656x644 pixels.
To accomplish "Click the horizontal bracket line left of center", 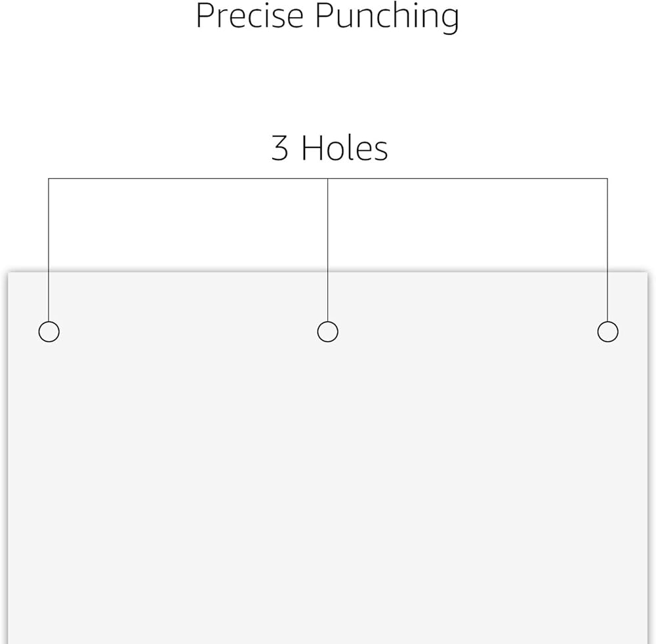I will click(x=188, y=178).
